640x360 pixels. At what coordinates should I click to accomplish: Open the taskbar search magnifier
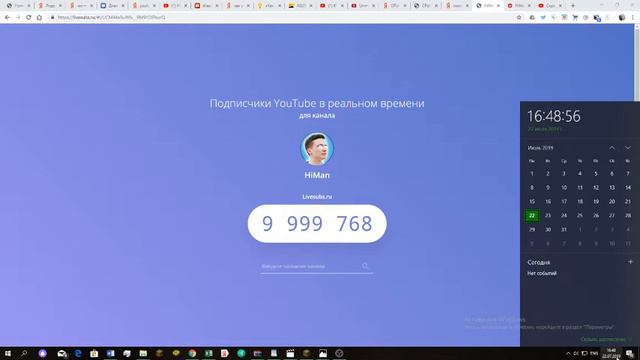pos(24,353)
